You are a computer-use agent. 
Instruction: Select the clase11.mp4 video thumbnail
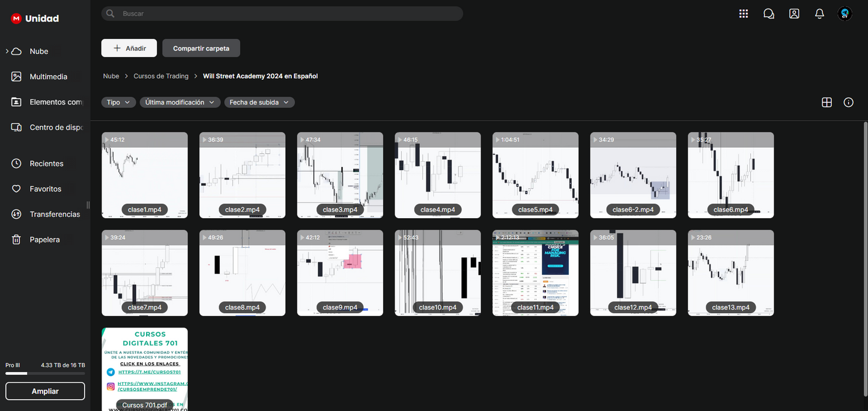pyautogui.click(x=536, y=273)
